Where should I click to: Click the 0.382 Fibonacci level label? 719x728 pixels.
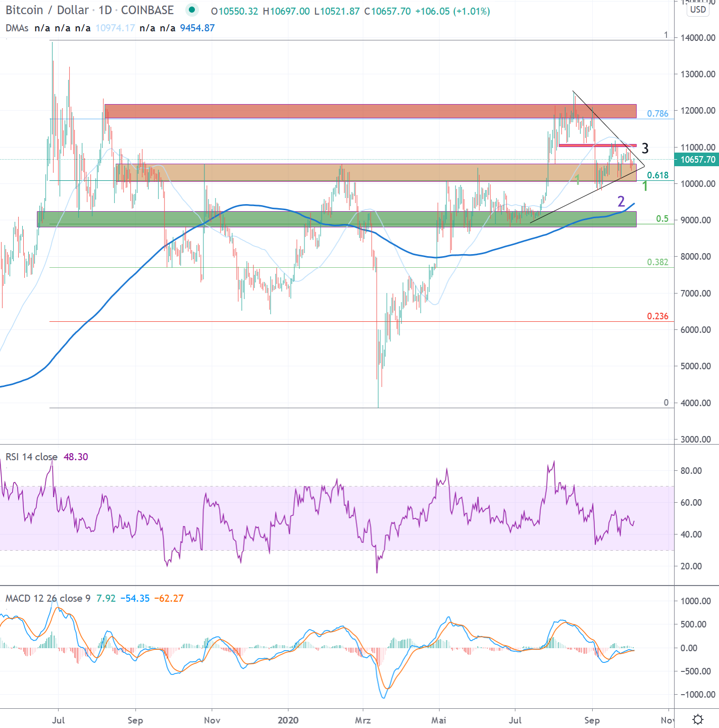(x=657, y=262)
